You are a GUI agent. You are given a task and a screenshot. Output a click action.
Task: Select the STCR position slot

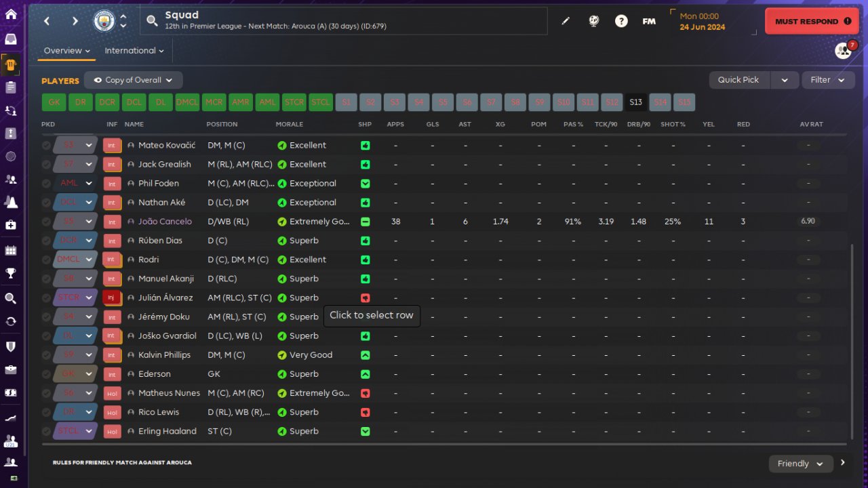(294, 102)
